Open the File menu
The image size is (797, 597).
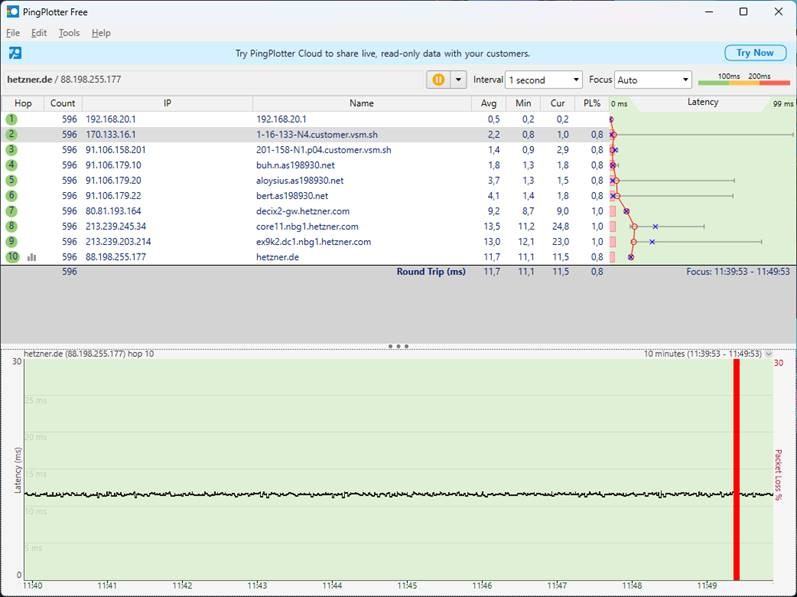pos(13,33)
